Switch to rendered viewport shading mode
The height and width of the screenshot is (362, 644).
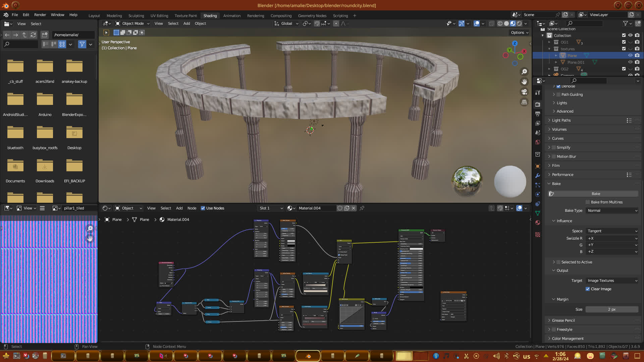[x=519, y=23]
